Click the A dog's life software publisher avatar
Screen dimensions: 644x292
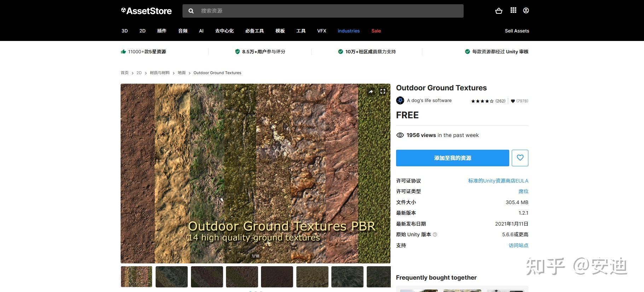point(400,101)
